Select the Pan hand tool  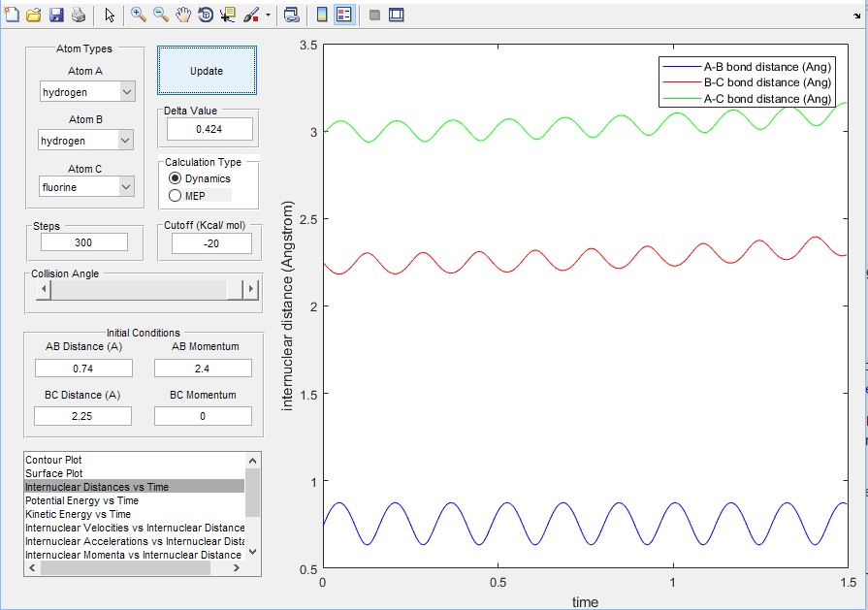(183, 15)
